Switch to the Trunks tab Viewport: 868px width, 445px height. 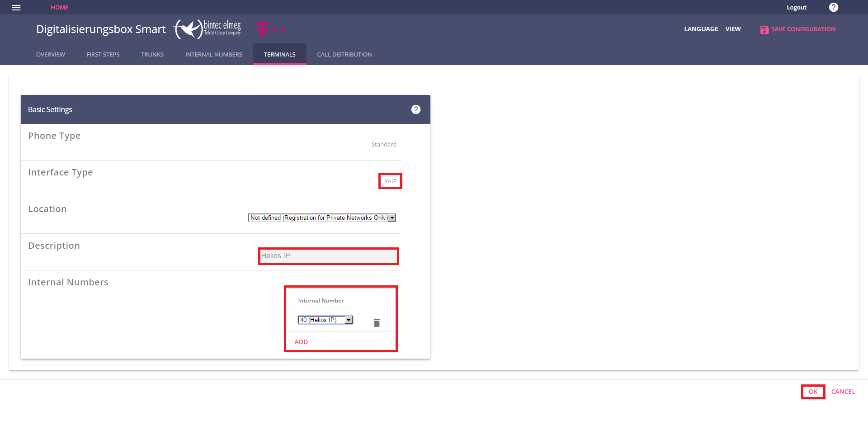point(152,54)
